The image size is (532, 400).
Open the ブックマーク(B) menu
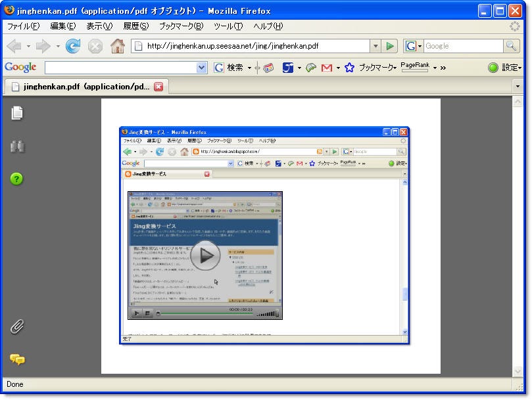pos(181,26)
